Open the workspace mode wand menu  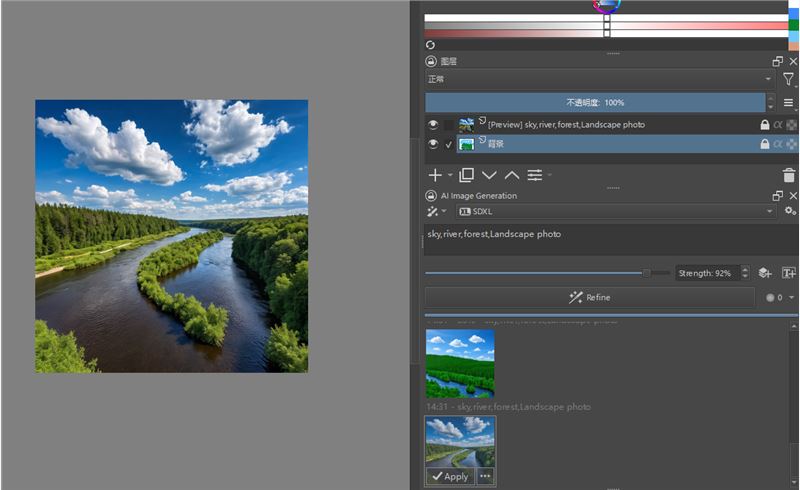[436, 211]
